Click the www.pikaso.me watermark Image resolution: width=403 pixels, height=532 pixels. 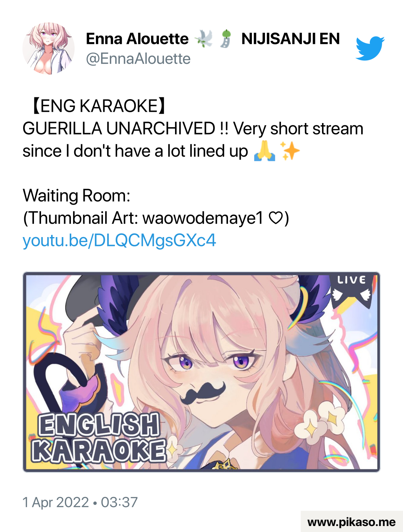(x=352, y=522)
